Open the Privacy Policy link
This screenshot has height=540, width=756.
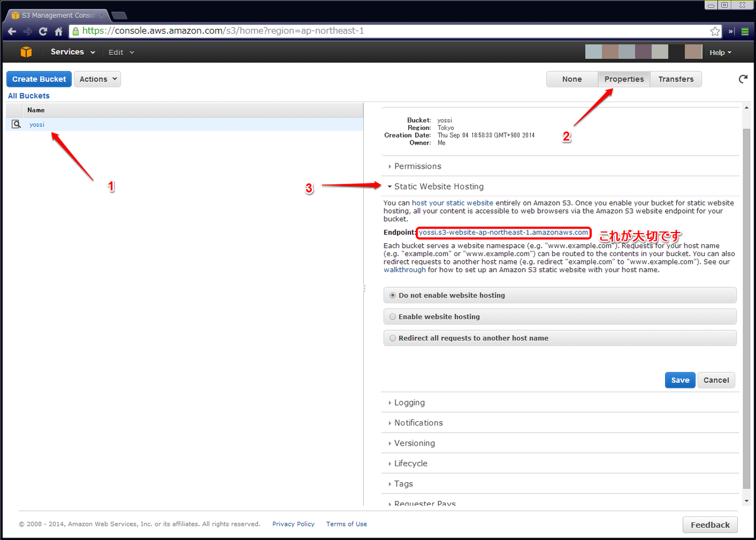coord(294,524)
